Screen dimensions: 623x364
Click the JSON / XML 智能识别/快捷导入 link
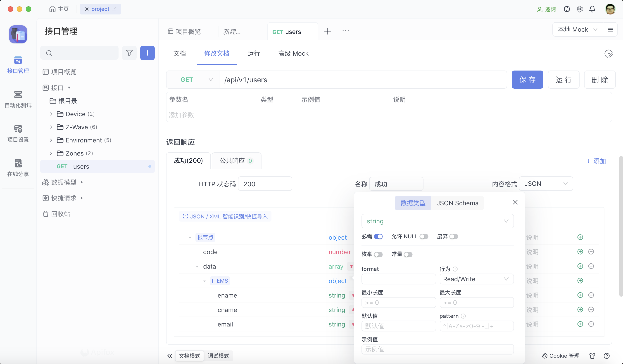point(225,216)
